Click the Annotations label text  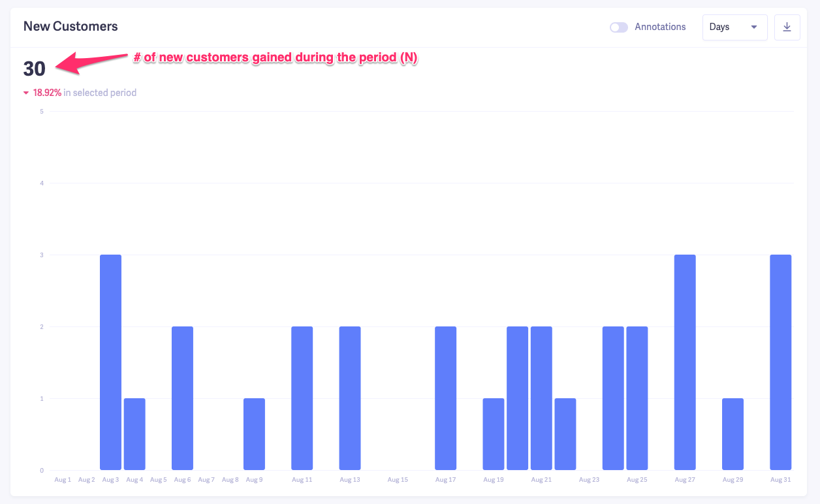coord(660,27)
